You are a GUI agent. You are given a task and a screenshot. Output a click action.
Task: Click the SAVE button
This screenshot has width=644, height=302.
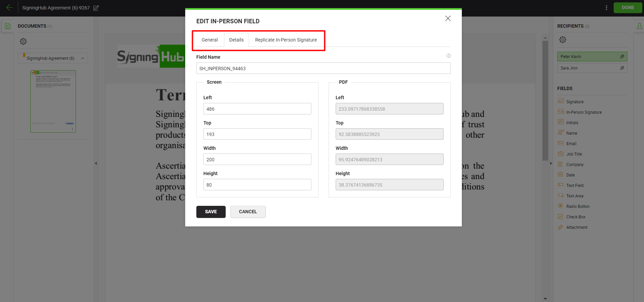click(x=211, y=212)
